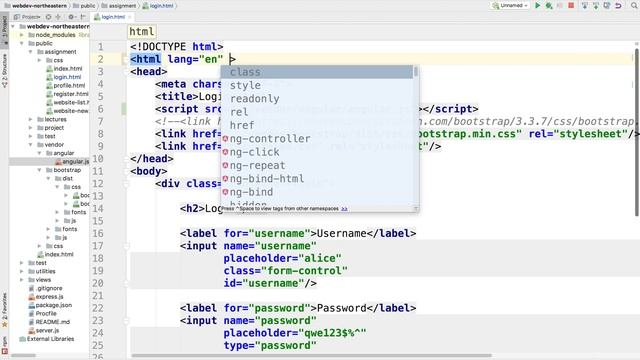This screenshot has height=360, width=640.
Task: Click public in the navigation bar
Action: click(x=84, y=6)
